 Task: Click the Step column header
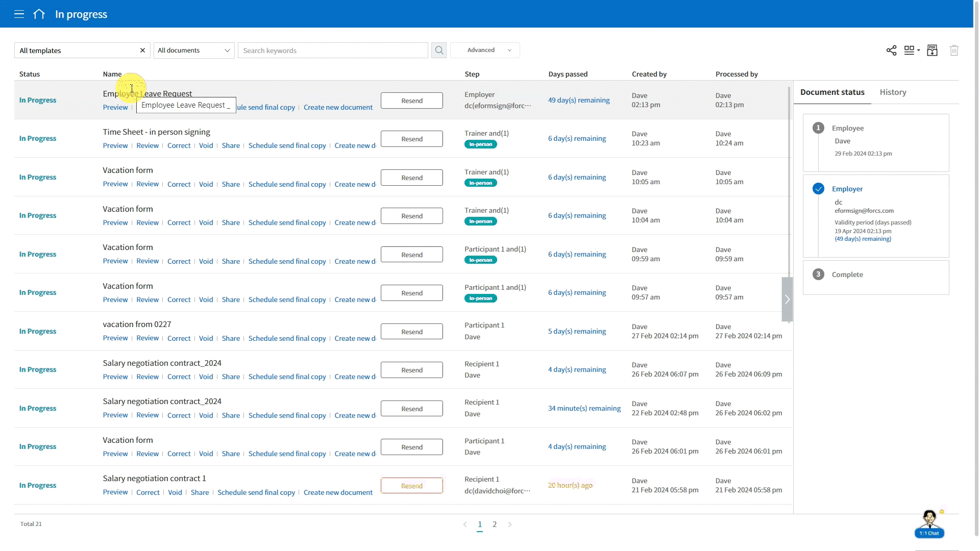point(472,74)
